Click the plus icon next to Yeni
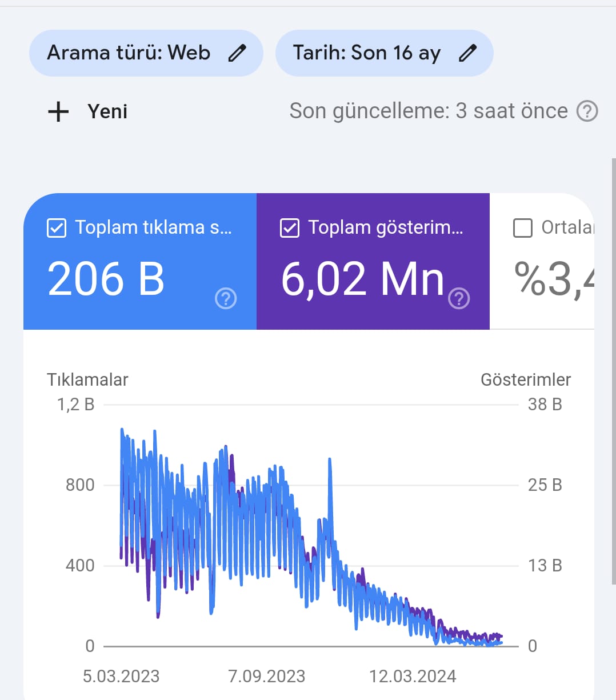 (x=58, y=111)
